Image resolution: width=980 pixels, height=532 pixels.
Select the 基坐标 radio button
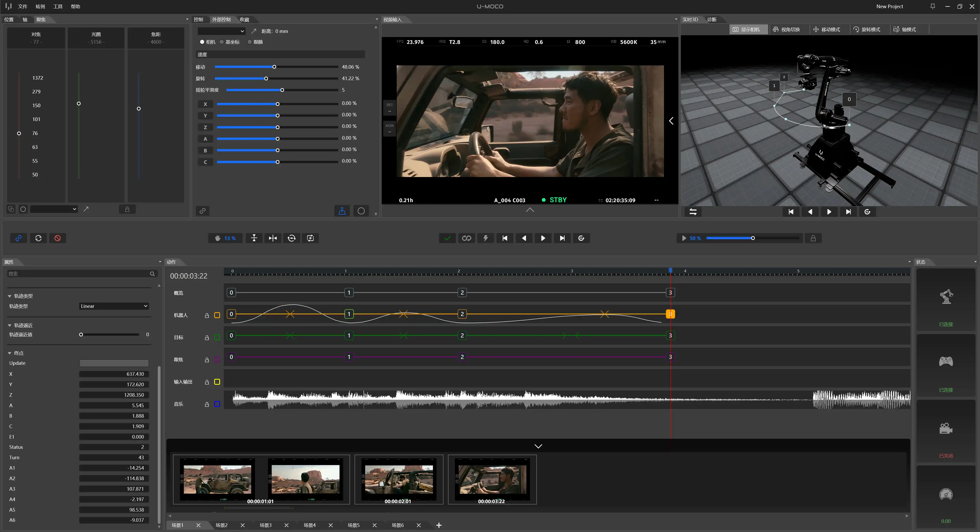pyautogui.click(x=222, y=42)
